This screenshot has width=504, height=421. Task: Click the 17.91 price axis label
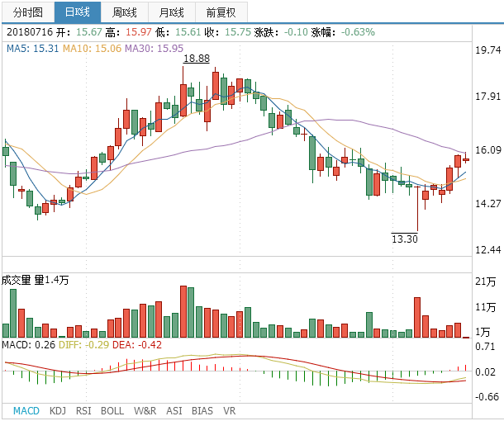coord(488,97)
